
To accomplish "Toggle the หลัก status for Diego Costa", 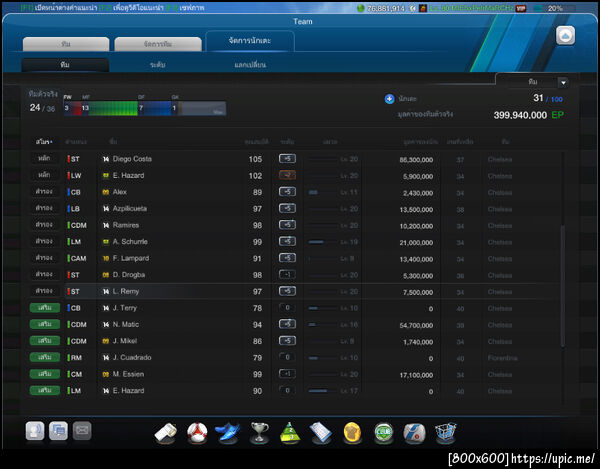I will click(x=44, y=158).
